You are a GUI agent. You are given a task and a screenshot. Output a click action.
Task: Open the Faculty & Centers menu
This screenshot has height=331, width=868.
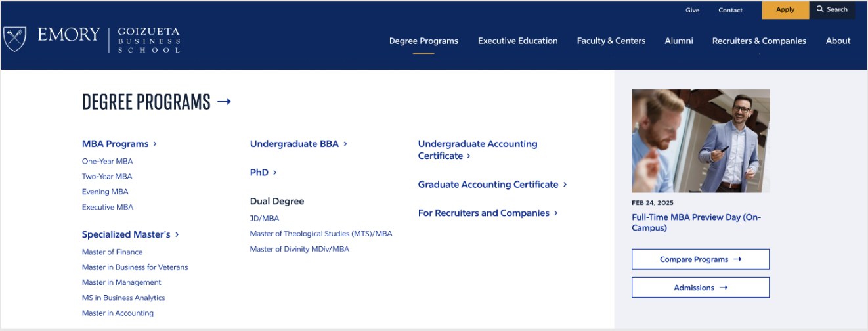point(611,41)
